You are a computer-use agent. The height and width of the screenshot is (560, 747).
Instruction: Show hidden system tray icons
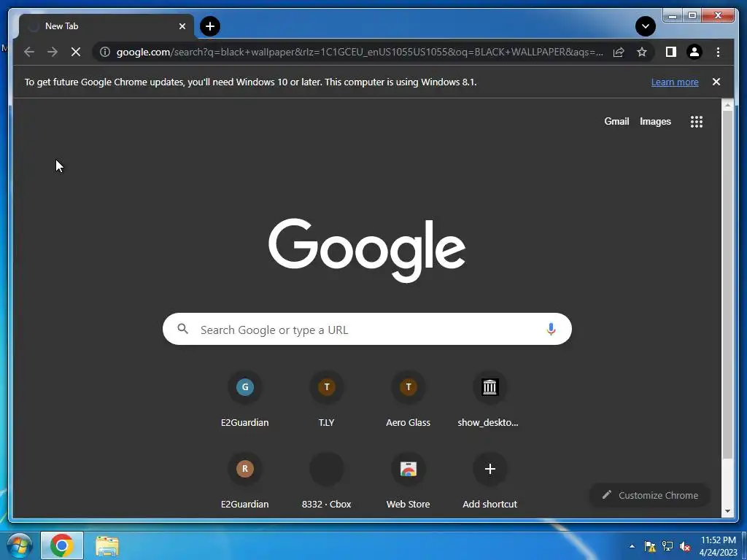[x=632, y=546]
